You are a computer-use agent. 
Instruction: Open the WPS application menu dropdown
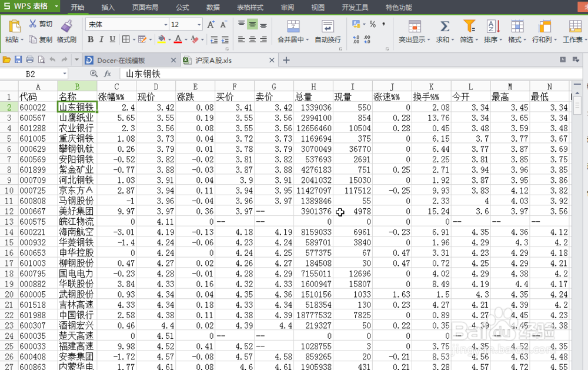coord(56,6)
